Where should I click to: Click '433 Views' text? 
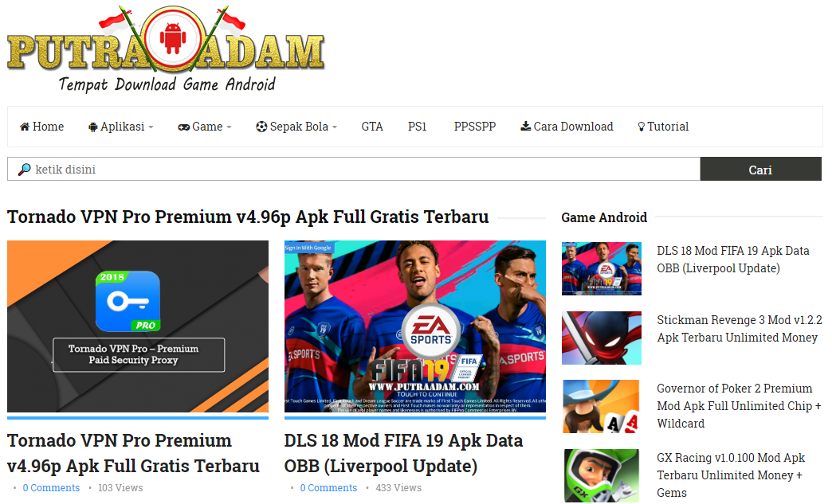pyautogui.click(x=398, y=487)
